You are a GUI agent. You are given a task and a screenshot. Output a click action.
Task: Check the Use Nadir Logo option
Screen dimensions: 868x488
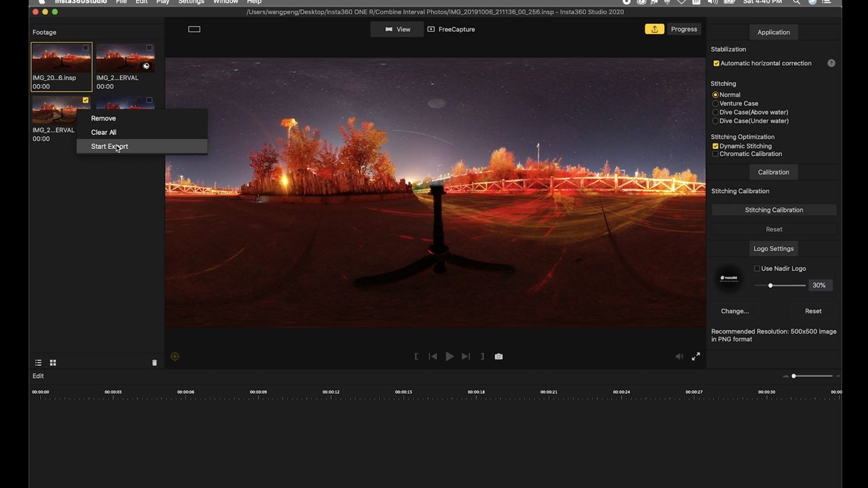[x=757, y=268]
